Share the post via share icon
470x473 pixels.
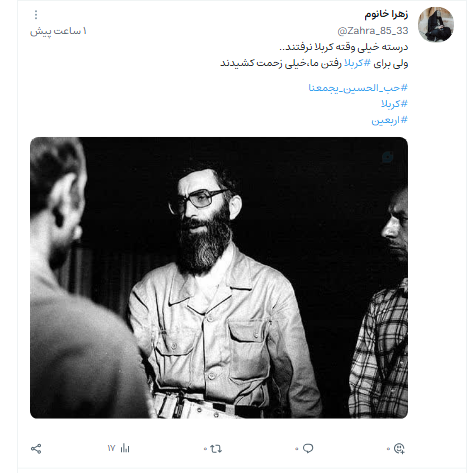(x=36, y=449)
